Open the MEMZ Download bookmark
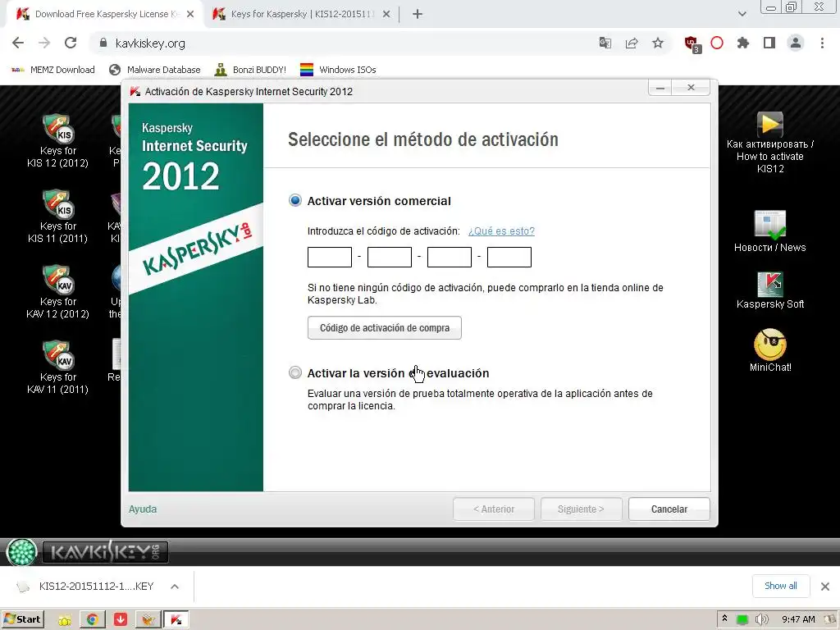The width and height of the screenshot is (840, 630). pyautogui.click(x=53, y=70)
